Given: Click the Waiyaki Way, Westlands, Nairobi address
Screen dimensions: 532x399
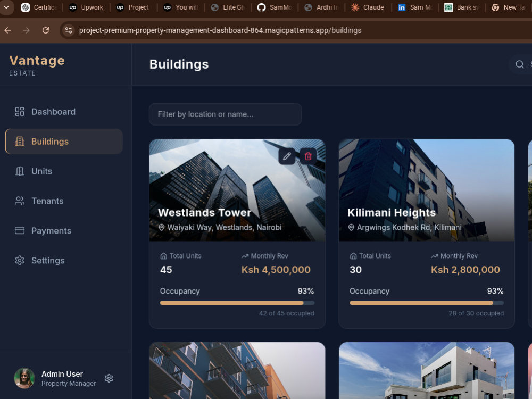Looking at the screenshot, I should [225, 227].
